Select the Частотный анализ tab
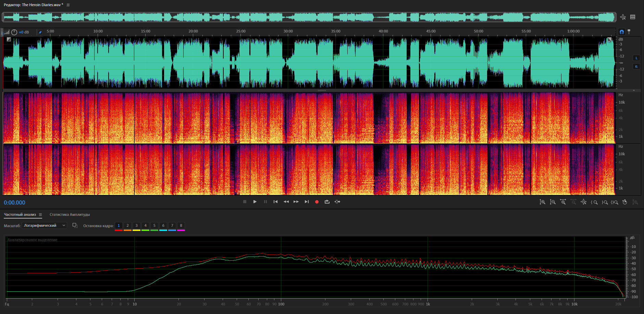644x314 pixels. click(x=20, y=215)
